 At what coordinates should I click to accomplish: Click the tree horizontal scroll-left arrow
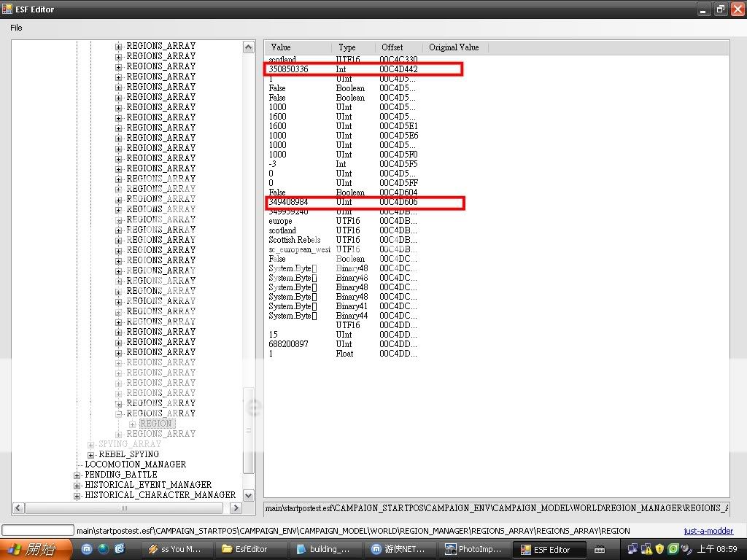click(x=18, y=507)
